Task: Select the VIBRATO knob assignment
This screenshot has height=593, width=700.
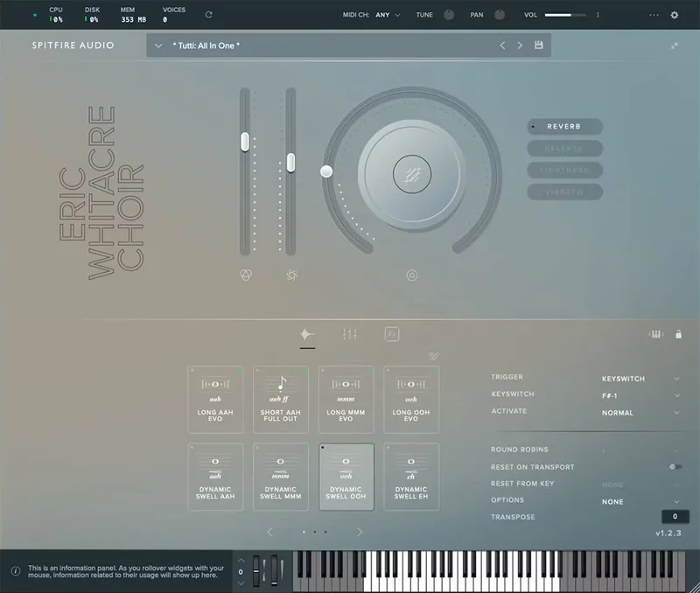Action: 564,192
